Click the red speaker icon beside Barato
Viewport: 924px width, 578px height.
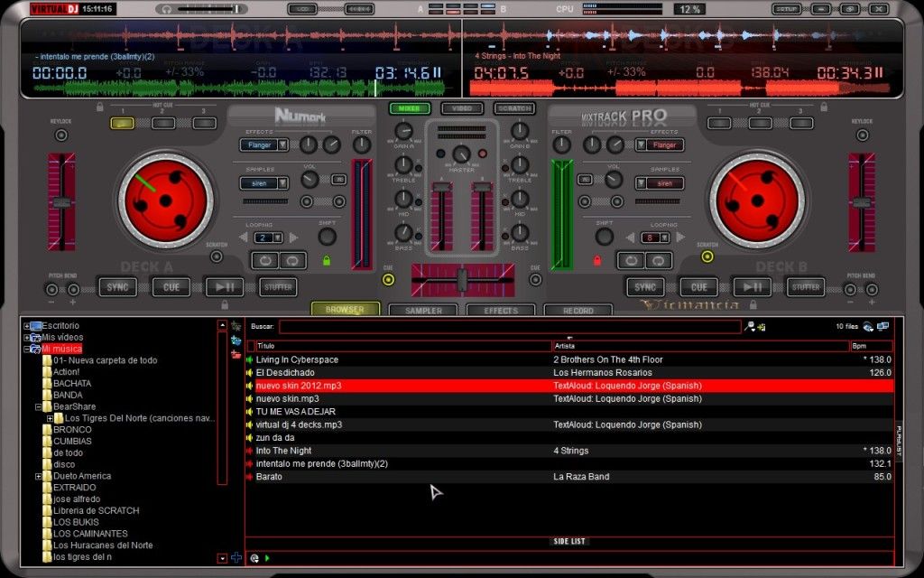(x=249, y=477)
